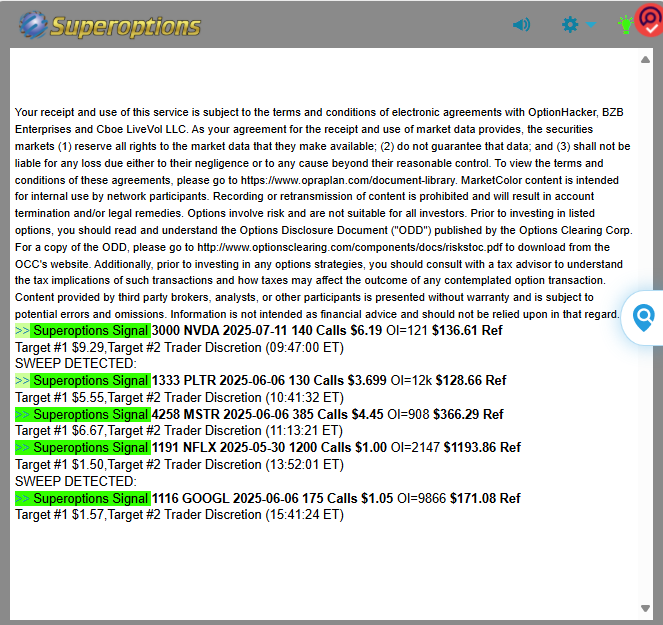Click 'Target #1 $1.57' line at 15:41:24 ET
The image size is (663, 625).
coord(179,515)
